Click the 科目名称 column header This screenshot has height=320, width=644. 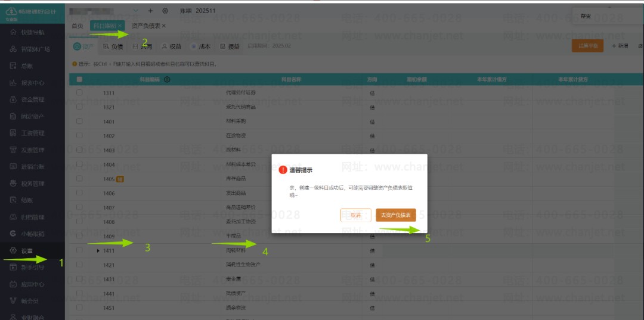[291, 80]
